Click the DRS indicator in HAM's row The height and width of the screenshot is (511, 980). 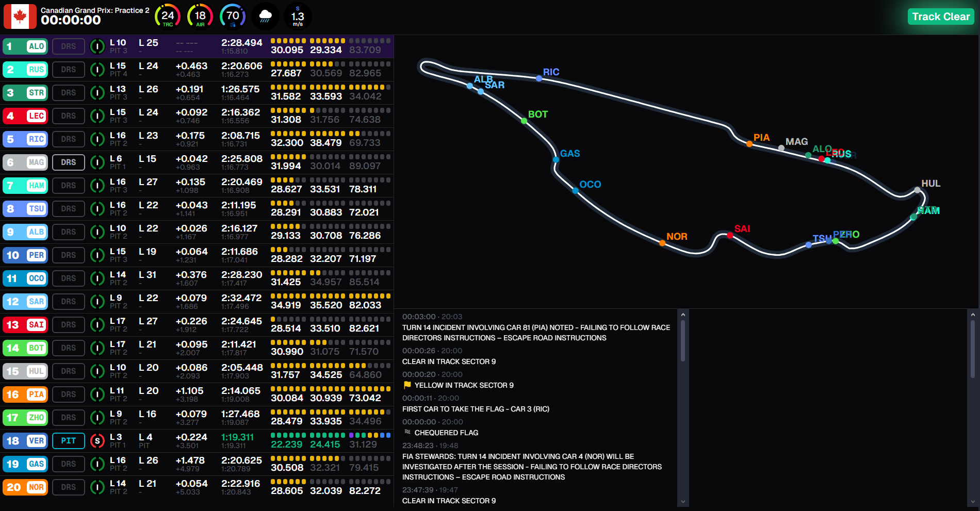point(69,186)
